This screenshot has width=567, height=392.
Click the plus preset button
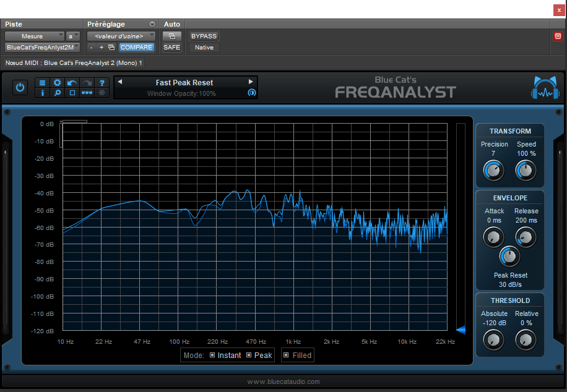point(102,48)
